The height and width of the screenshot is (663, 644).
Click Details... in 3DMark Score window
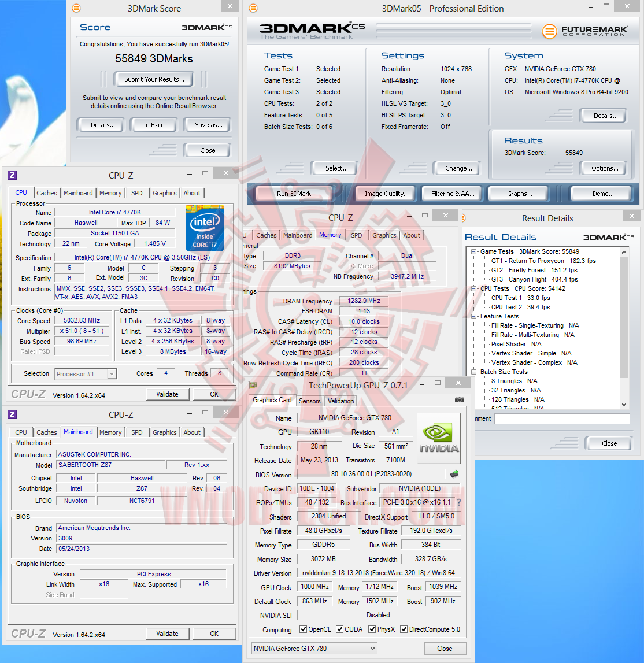coord(102,125)
